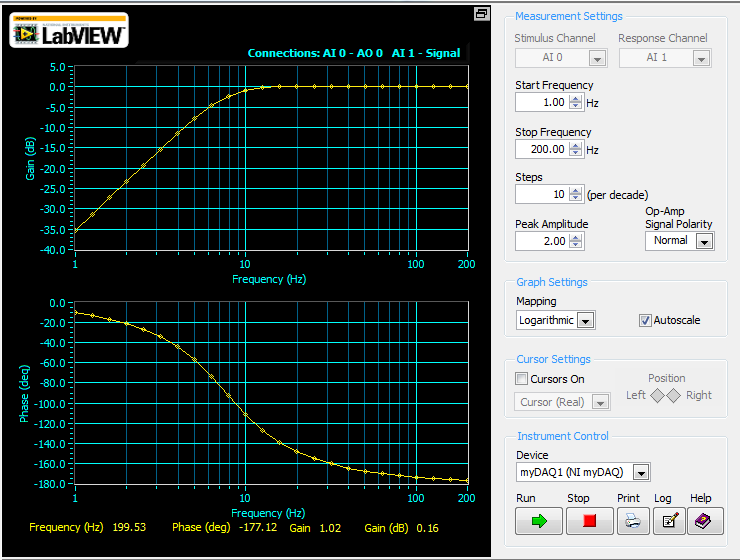Start measurement with green Run arrow

point(538,521)
